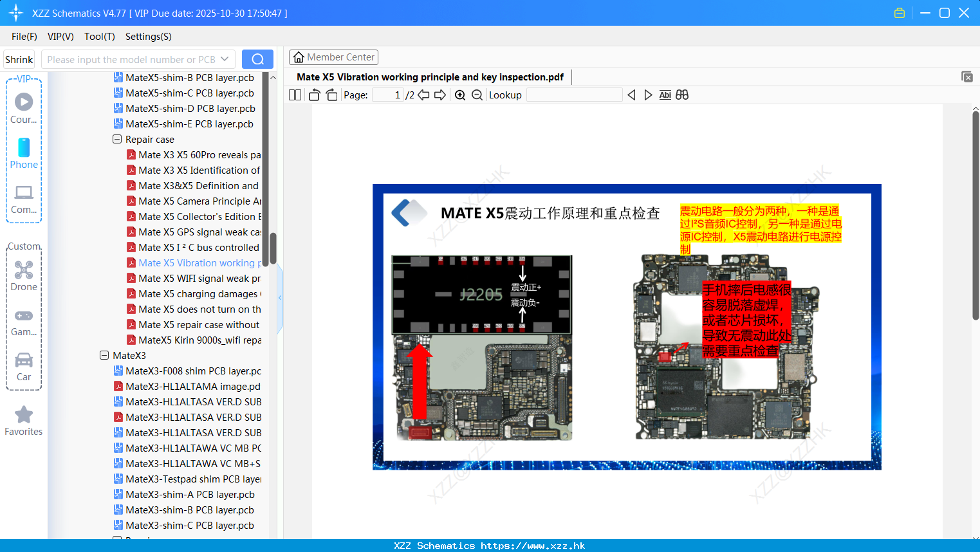This screenshot has width=980, height=552.
Task: Rotate the page counterclockwise
Action: click(x=314, y=95)
